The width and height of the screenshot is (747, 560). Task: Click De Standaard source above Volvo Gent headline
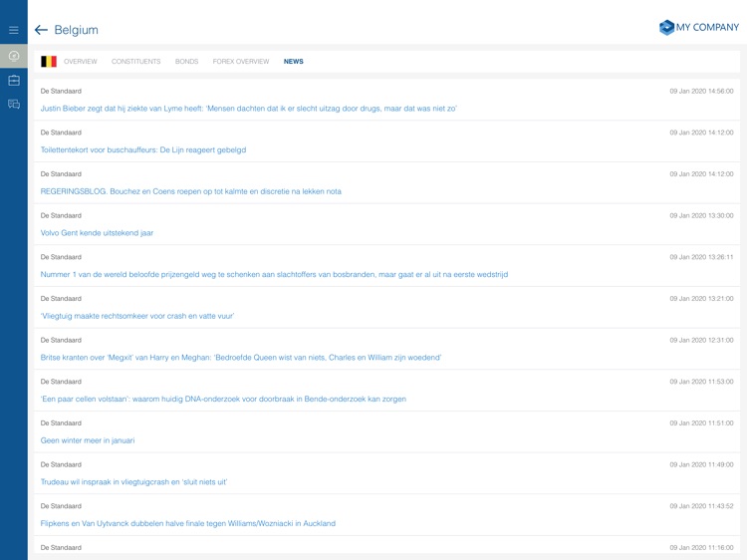(61, 215)
